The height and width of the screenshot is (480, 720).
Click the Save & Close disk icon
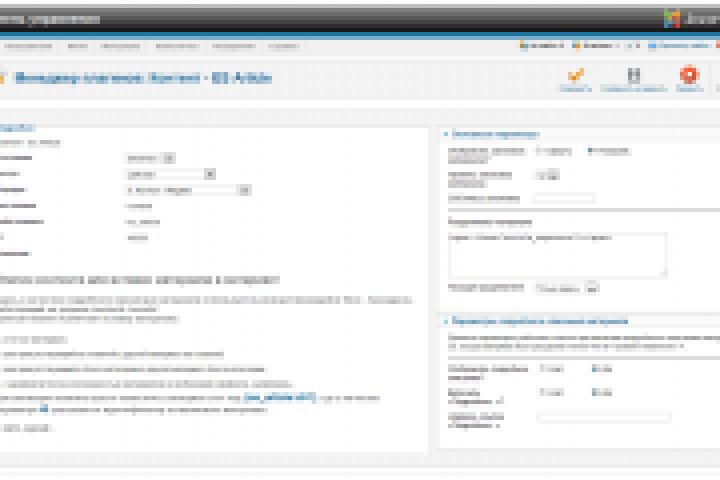point(634,75)
